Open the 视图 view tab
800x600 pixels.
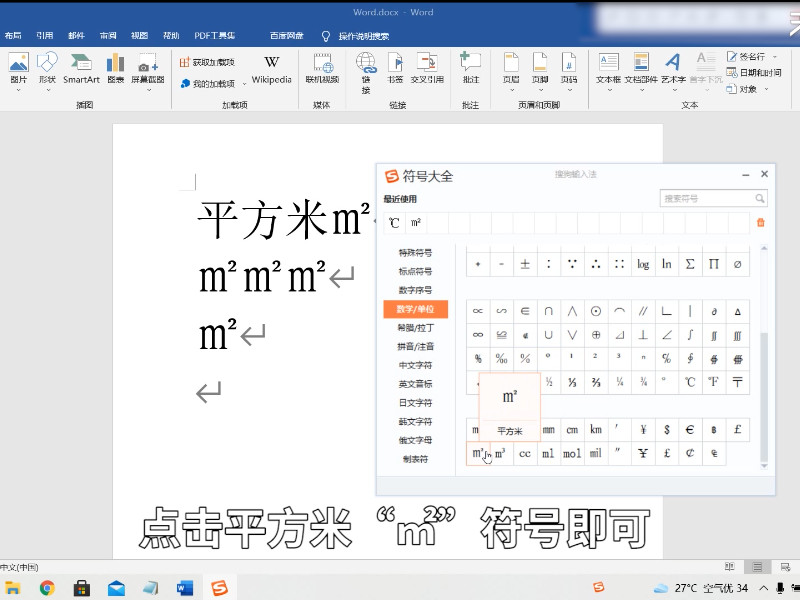tap(139, 36)
